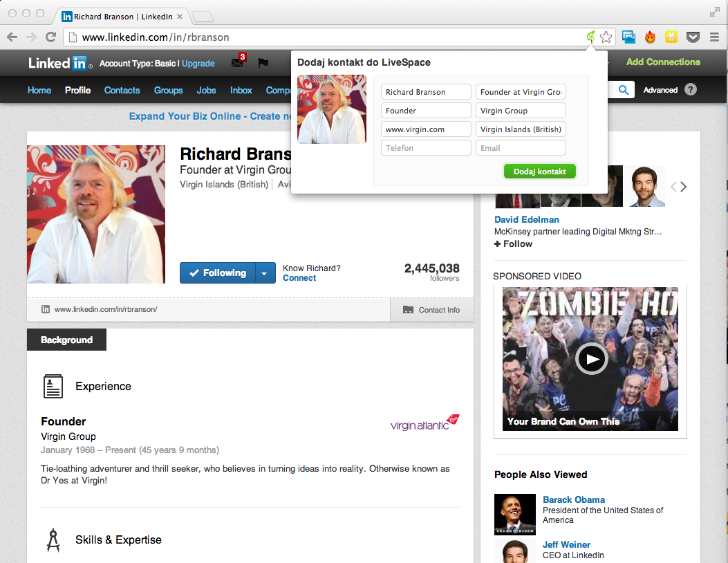Click the browser address bar URL
728x563 pixels.
156,37
